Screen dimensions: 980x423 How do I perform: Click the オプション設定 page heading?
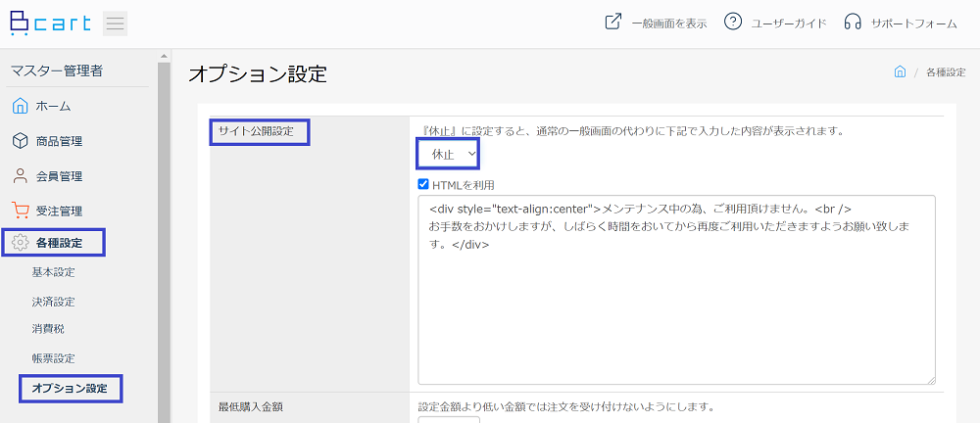coord(258,73)
